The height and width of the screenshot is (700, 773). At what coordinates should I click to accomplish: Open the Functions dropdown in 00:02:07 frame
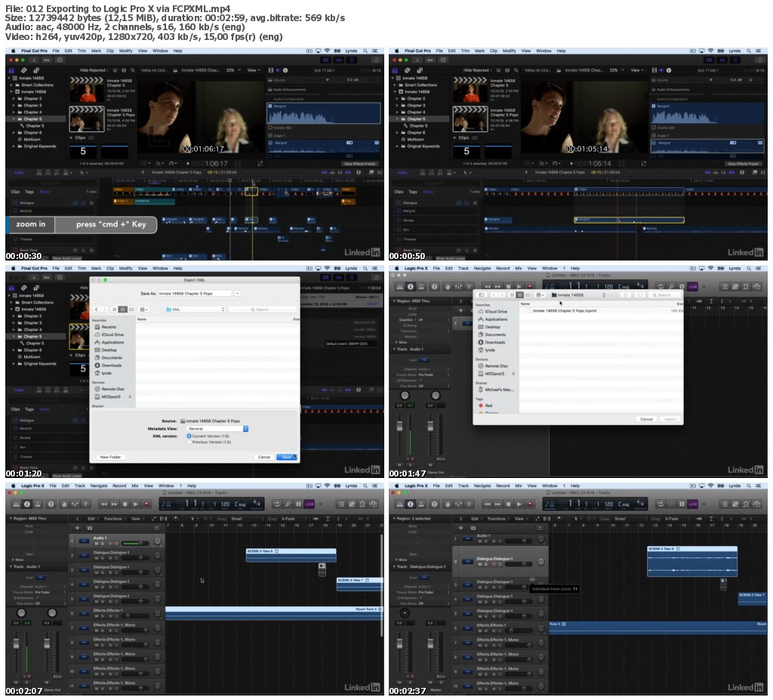click(x=114, y=519)
